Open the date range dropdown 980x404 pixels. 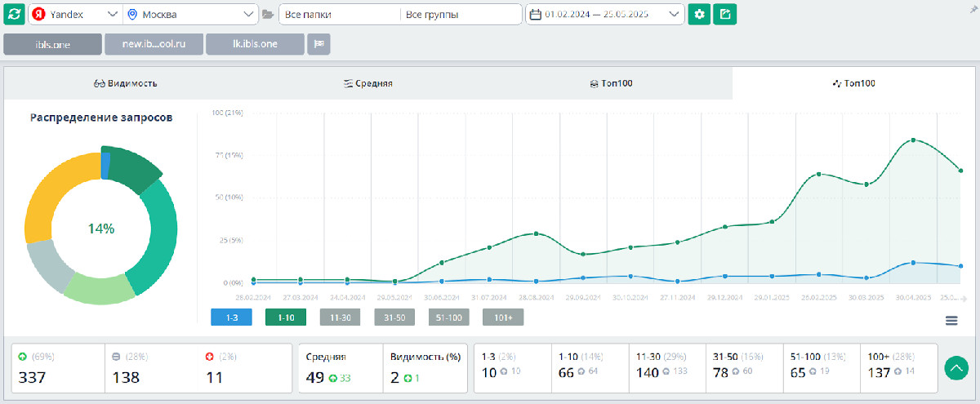(x=604, y=15)
